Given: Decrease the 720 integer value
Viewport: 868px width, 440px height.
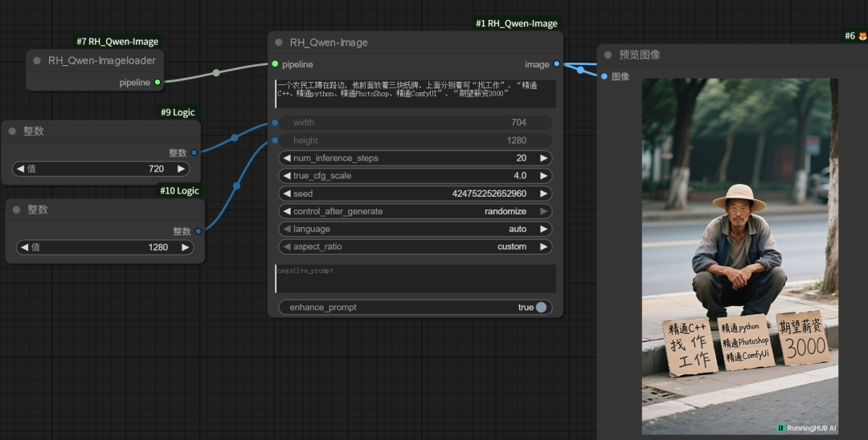Looking at the screenshot, I should 20,169.
